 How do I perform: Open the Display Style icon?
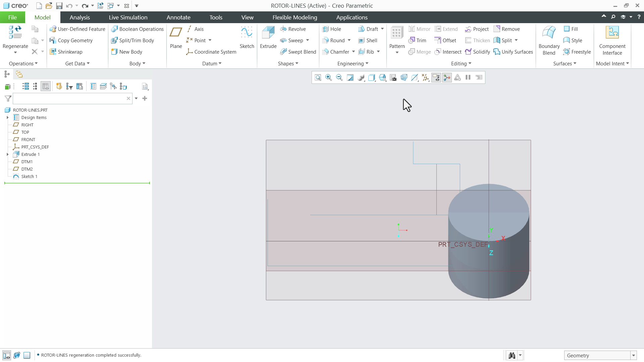[x=372, y=78]
